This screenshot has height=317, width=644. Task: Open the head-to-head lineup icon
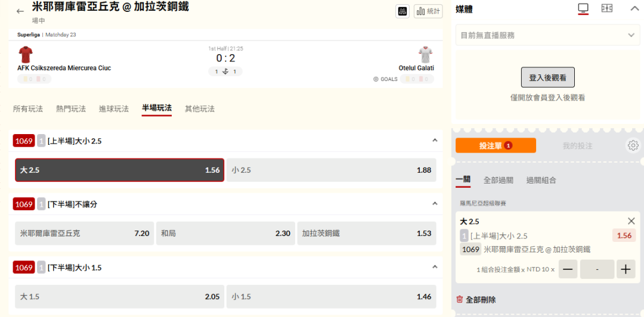click(x=402, y=11)
